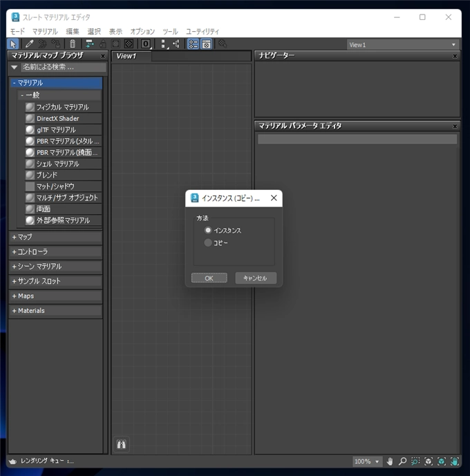
Task: Open the モード menu
Action: tap(17, 32)
